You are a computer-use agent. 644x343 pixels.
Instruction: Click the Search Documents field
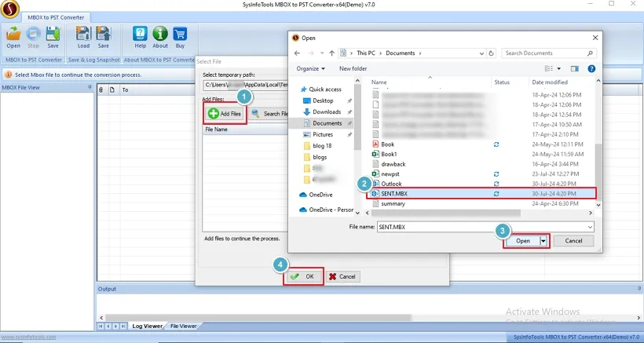tap(549, 53)
